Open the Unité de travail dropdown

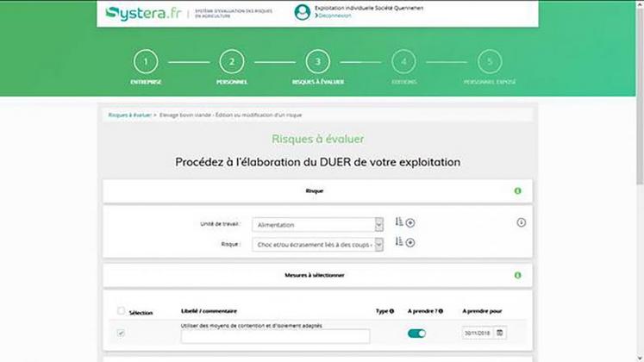pyautogui.click(x=317, y=224)
